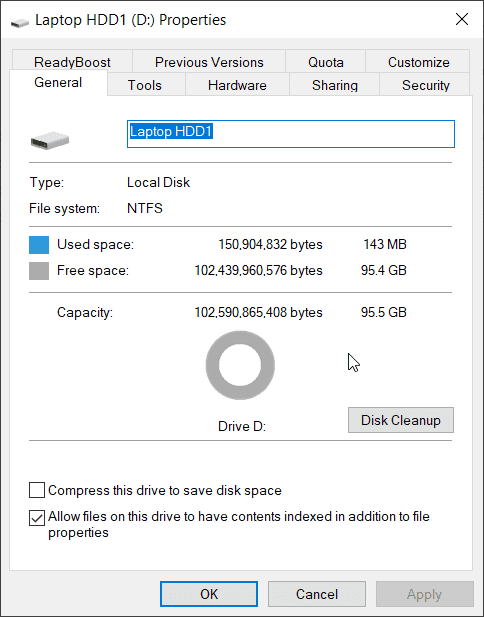Viewport: 484px width, 617px height.
Task: Click the disk usage donut chart
Action: point(240,365)
